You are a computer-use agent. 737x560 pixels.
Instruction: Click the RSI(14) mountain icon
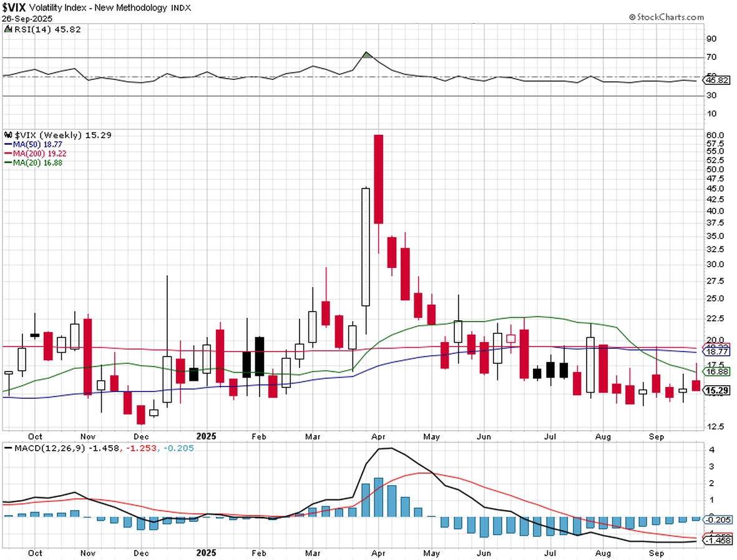click(8, 29)
